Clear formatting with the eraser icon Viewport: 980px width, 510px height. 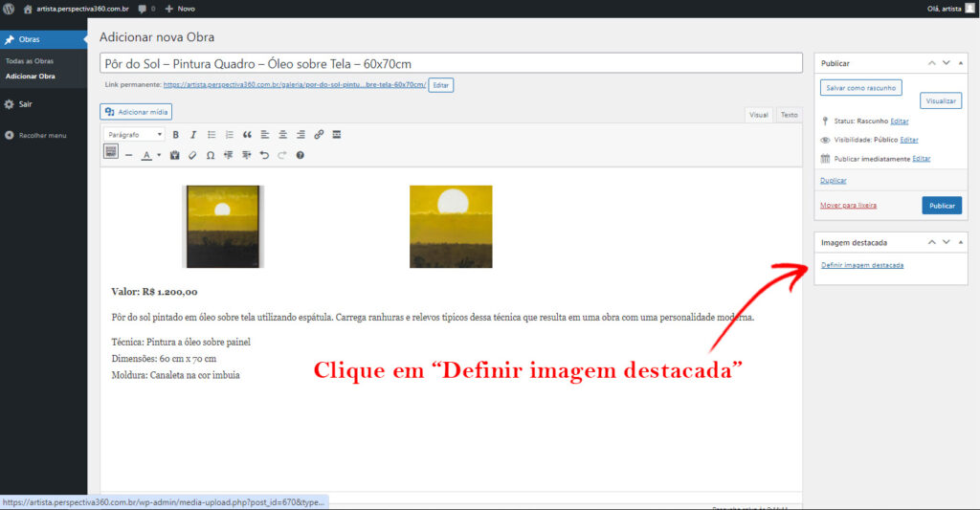[192, 155]
